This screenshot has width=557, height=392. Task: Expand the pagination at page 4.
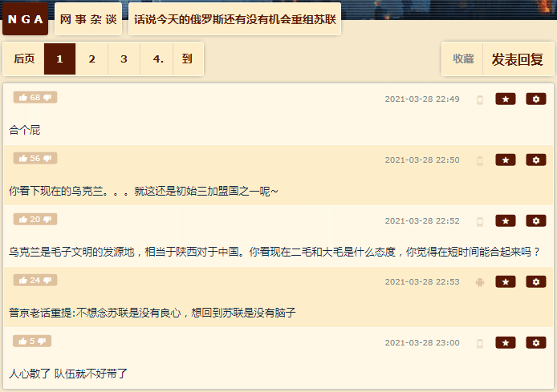click(157, 59)
